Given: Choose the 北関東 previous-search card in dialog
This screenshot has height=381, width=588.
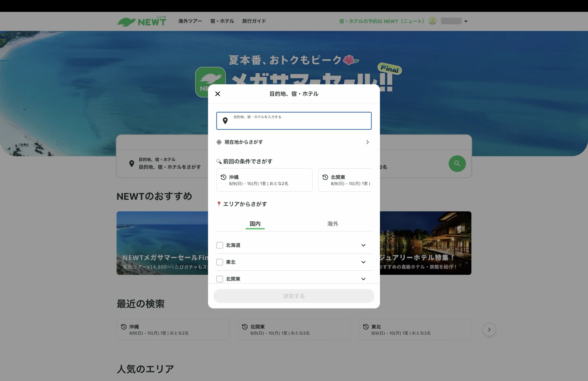Looking at the screenshot, I should pyautogui.click(x=345, y=180).
